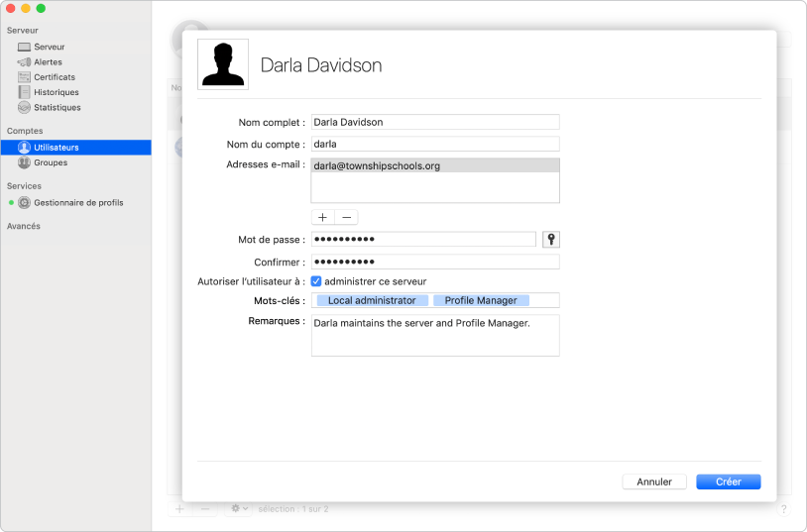Click the remove user minus button below list
Image resolution: width=807 pixels, height=532 pixels.
(205, 509)
